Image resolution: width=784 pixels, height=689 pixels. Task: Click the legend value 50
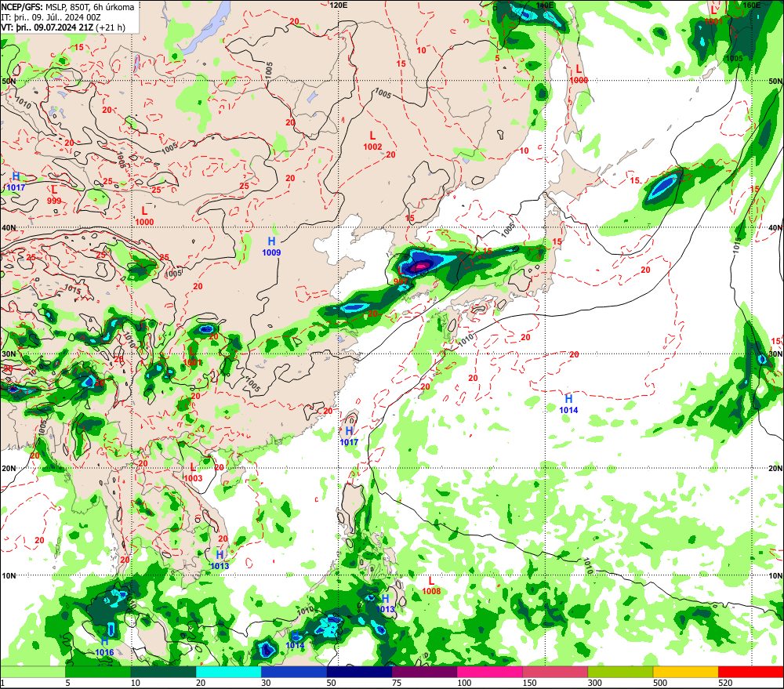[x=332, y=683]
